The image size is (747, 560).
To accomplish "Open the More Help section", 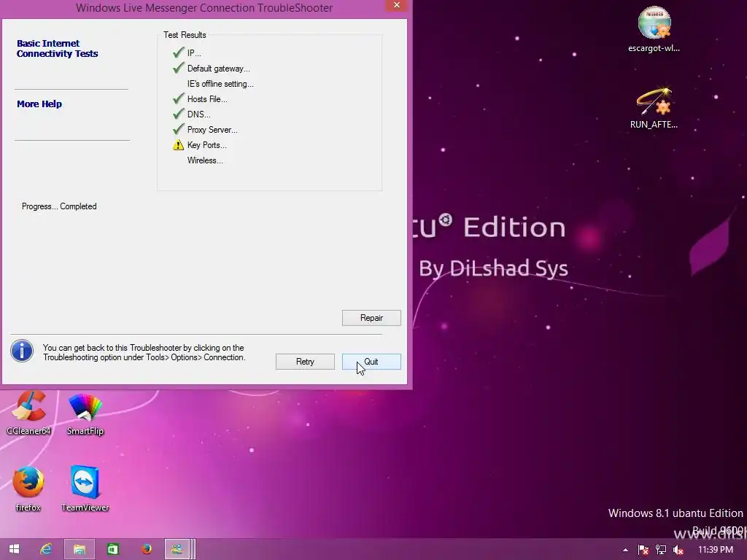I will pos(39,104).
